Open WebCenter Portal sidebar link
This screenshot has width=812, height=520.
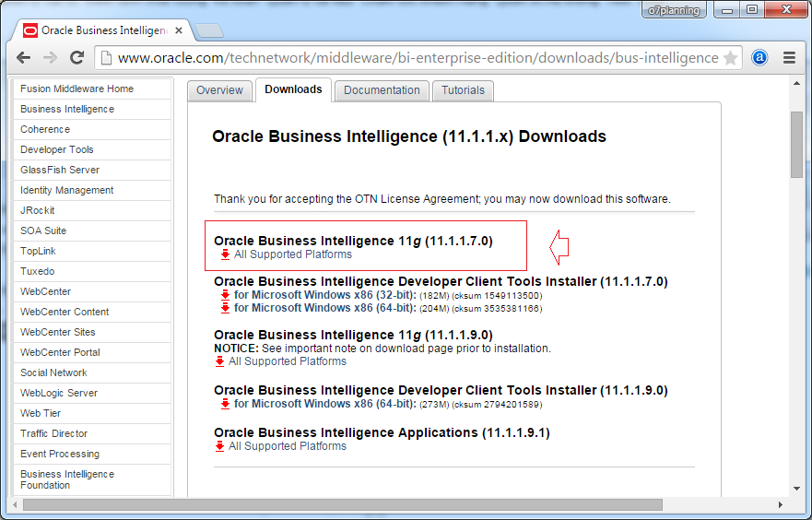click(92, 352)
